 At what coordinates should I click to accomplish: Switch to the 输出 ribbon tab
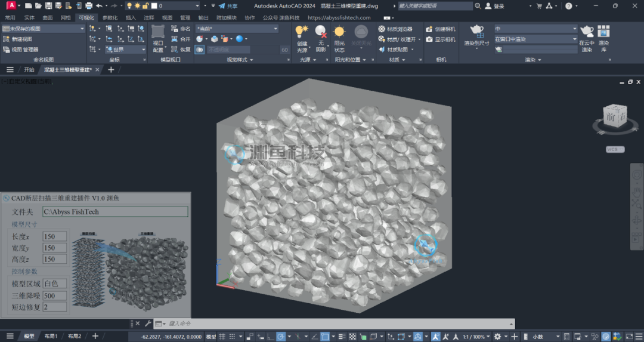(203, 18)
